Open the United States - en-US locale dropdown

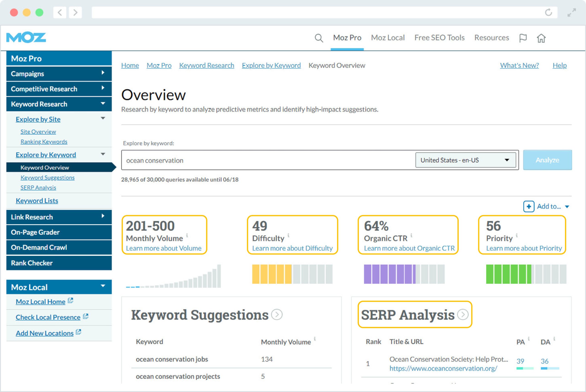point(465,160)
